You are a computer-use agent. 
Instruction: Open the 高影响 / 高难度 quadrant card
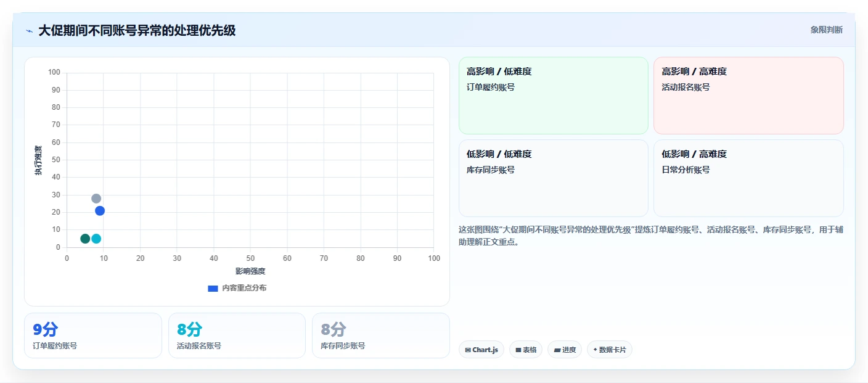point(748,96)
